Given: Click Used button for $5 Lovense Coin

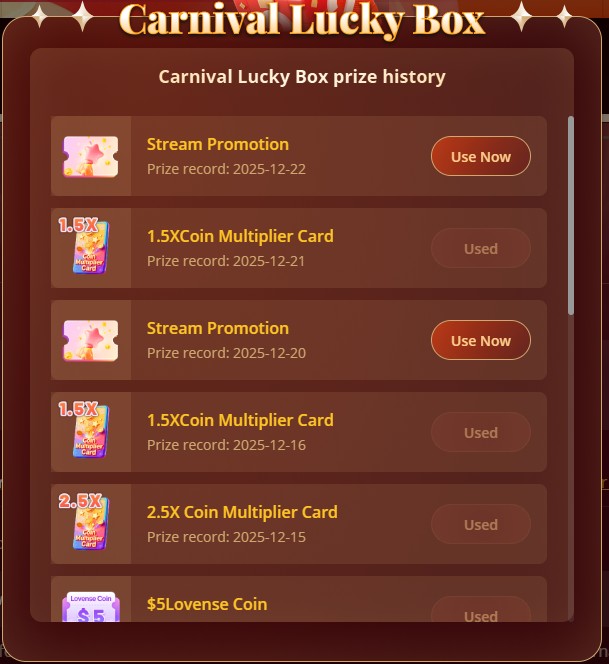Looking at the screenshot, I should pos(481,610).
